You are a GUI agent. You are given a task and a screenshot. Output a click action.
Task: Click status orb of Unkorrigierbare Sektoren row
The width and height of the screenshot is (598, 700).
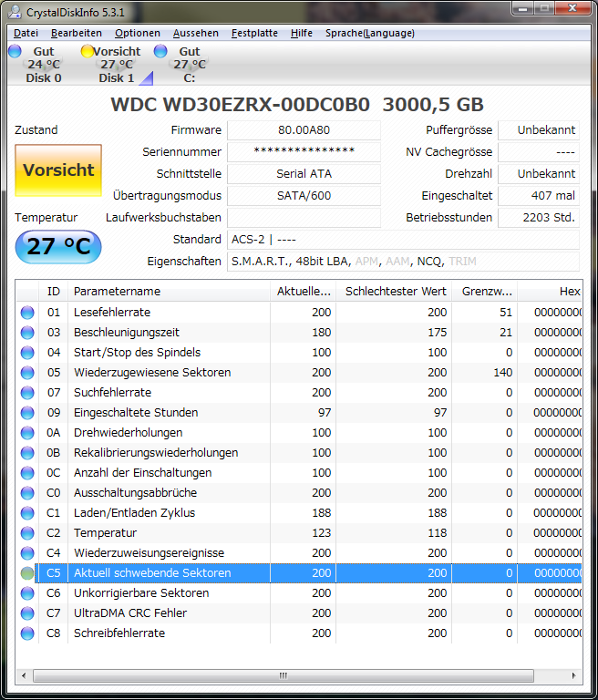[27, 593]
